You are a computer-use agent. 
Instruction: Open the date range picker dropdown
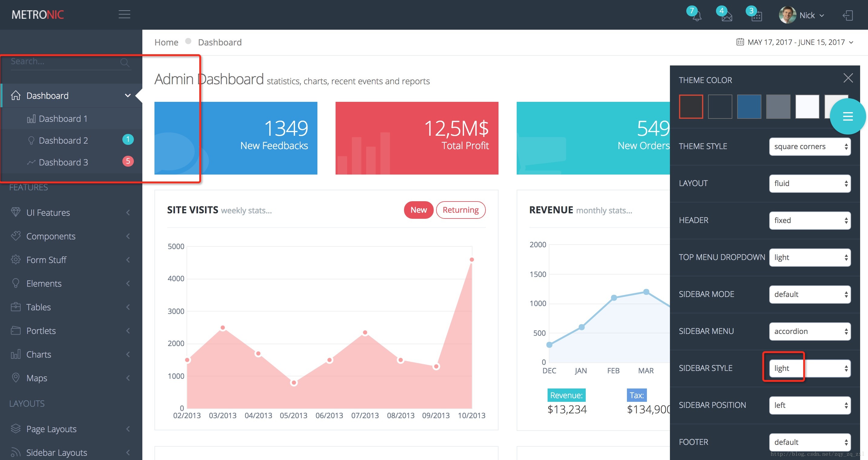[795, 42]
